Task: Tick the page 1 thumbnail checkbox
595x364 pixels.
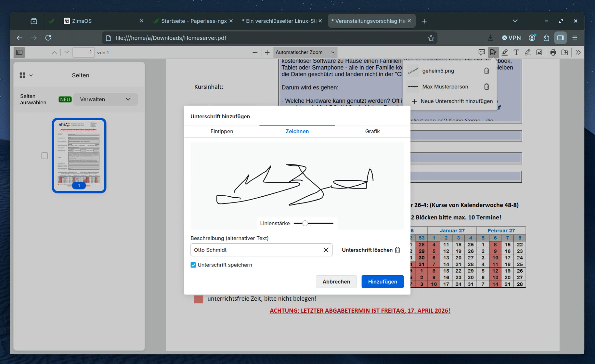Action: pos(45,156)
